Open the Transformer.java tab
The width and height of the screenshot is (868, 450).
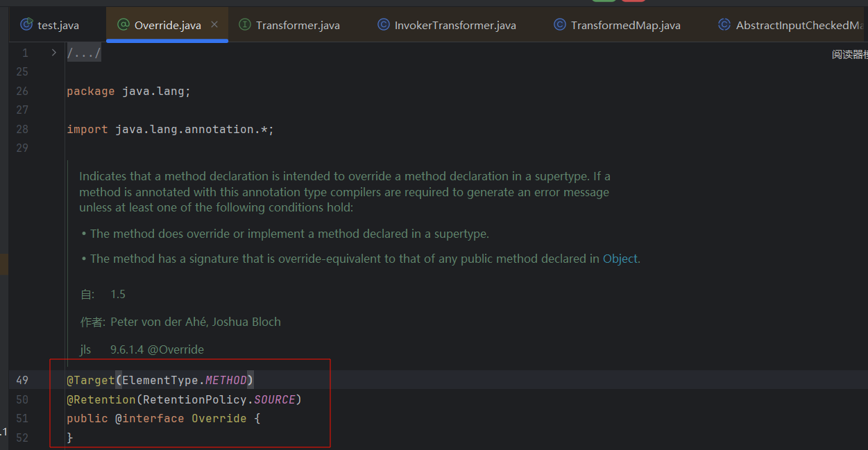click(298, 26)
